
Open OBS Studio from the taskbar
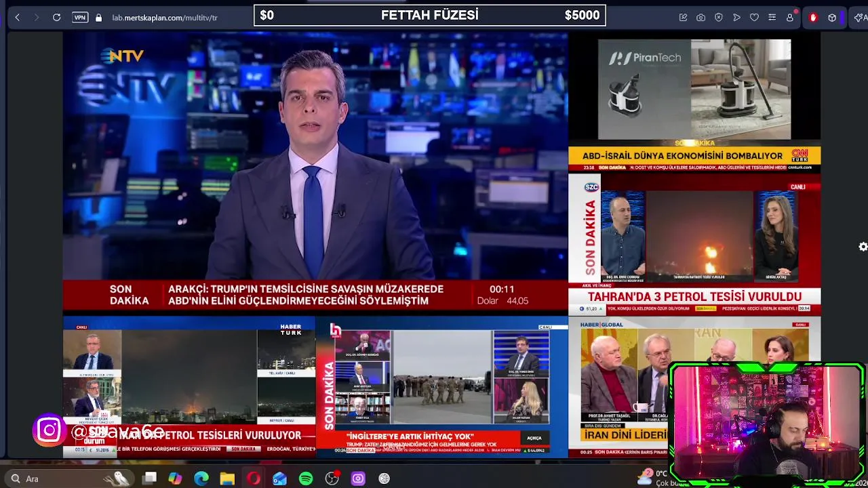(x=332, y=479)
